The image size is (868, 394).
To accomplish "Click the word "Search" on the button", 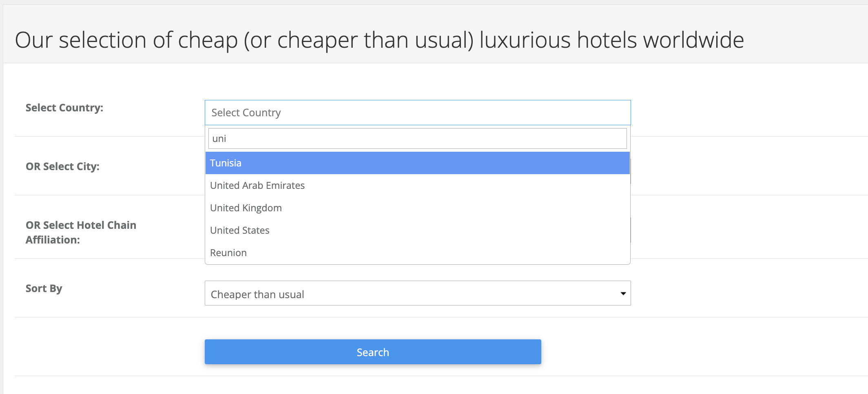I will click(x=373, y=352).
